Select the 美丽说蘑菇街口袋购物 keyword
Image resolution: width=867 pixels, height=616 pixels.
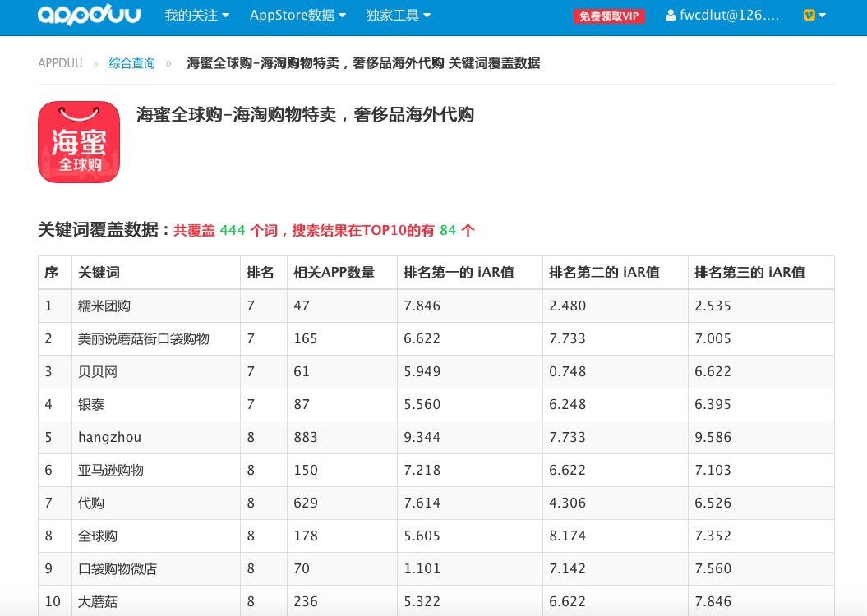(144, 338)
